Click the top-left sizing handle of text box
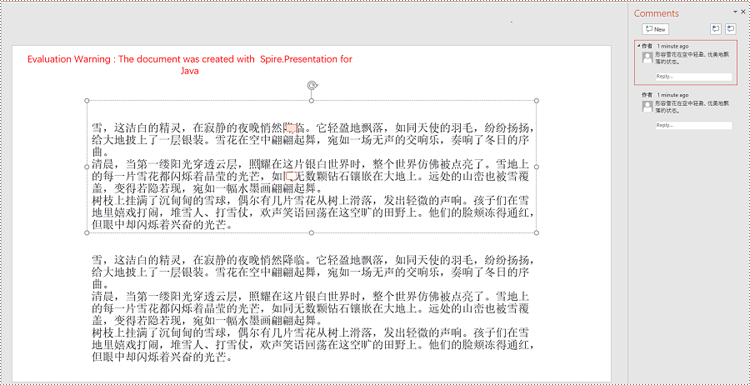The width and height of the screenshot is (750, 385). [x=87, y=100]
